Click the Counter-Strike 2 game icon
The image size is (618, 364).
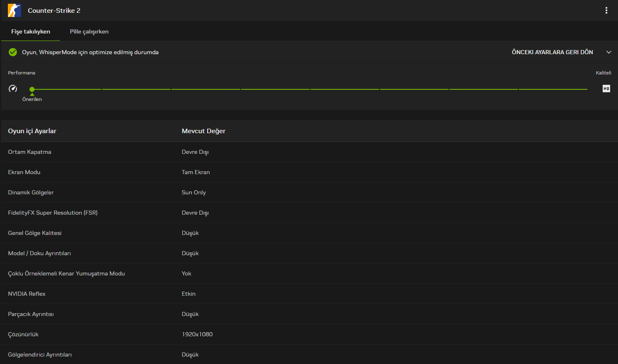point(14,10)
